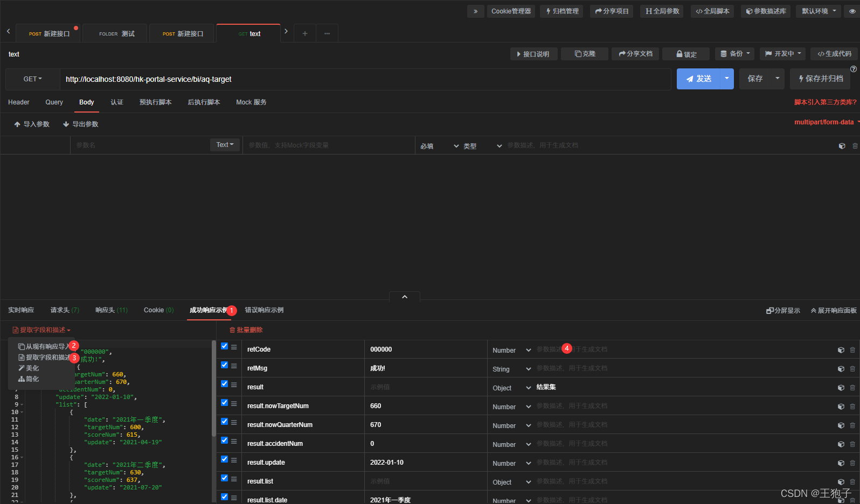The height and width of the screenshot is (504, 860).
Task: Click 保存并归档 save and archive
Action: pyautogui.click(x=820, y=79)
